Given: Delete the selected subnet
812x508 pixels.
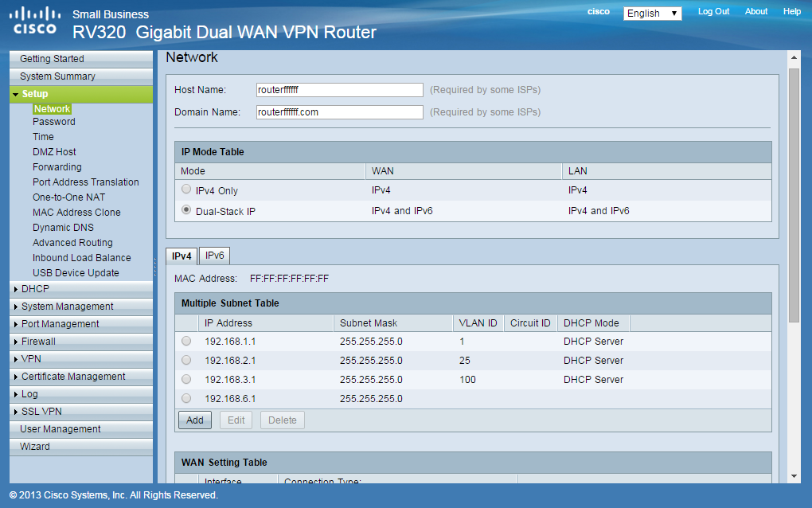Looking at the screenshot, I should pos(282,420).
